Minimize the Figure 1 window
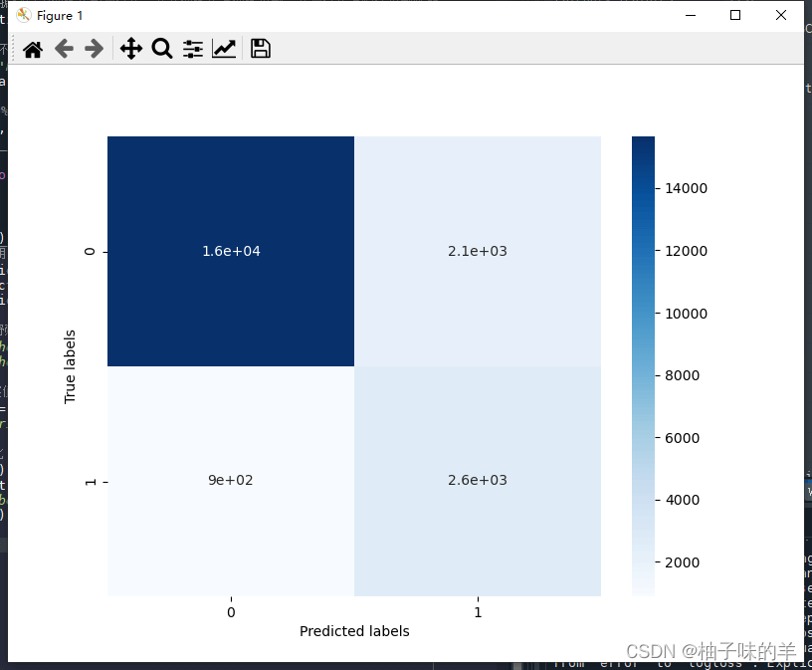 (x=690, y=15)
